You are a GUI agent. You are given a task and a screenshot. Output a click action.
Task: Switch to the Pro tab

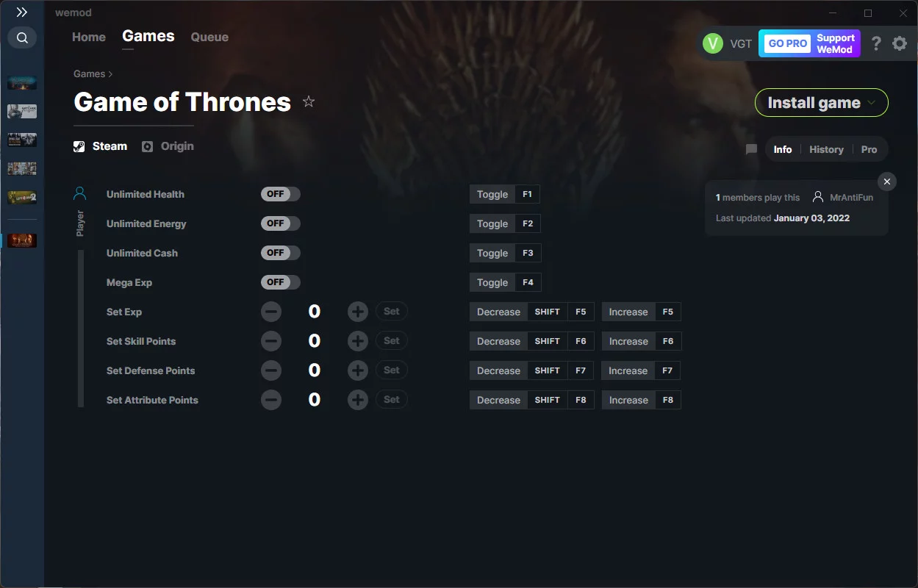click(869, 149)
